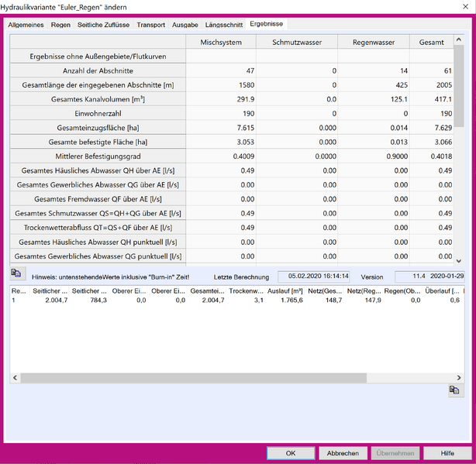This screenshot has width=476, height=464.
Task: Select row header Mittlerer Befestigungsgrad
Action: point(98,156)
